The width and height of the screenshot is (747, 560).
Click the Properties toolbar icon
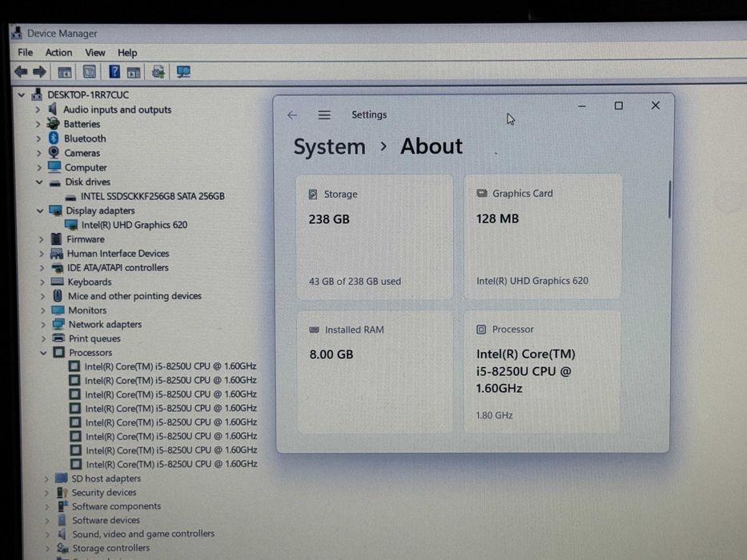click(89, 72)
